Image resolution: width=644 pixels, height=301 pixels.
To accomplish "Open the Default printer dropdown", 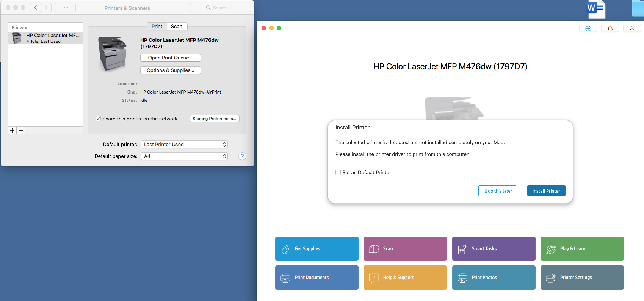I will 184,144.
